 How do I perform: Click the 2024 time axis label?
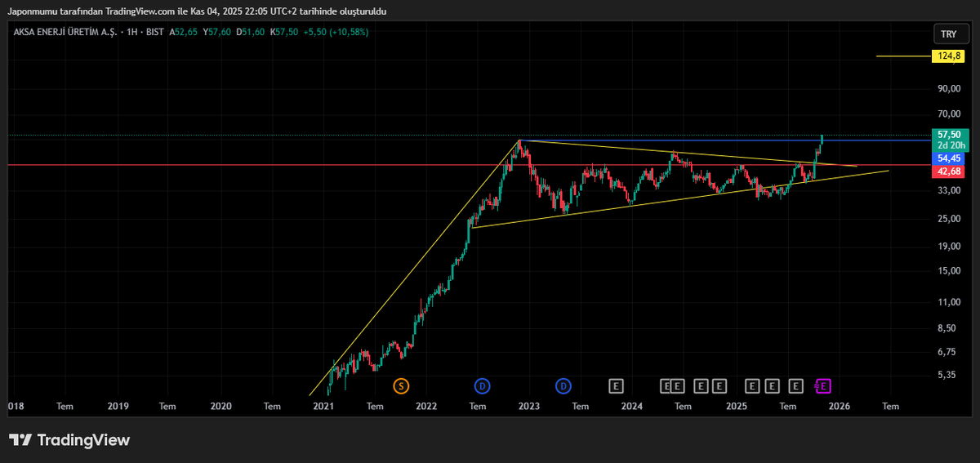pyautogui.click(x=632, y=406)
